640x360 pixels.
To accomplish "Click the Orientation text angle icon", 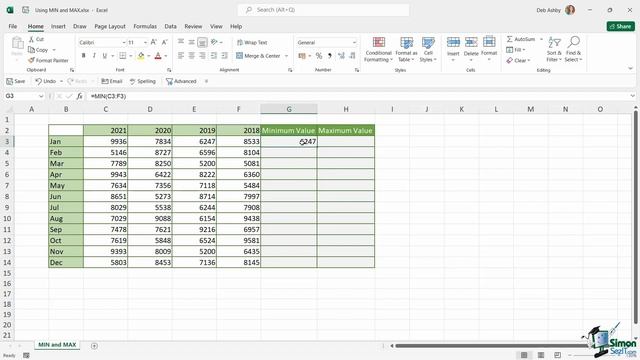I will click(215, 42).
